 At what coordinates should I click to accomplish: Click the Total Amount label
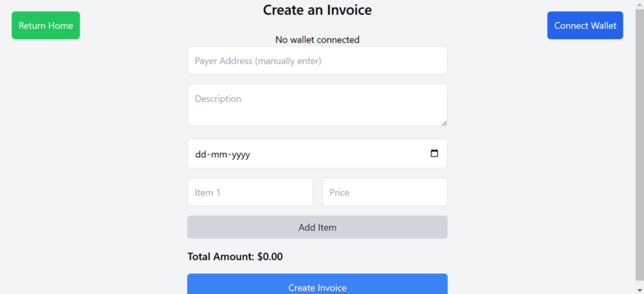click(221, 256)
